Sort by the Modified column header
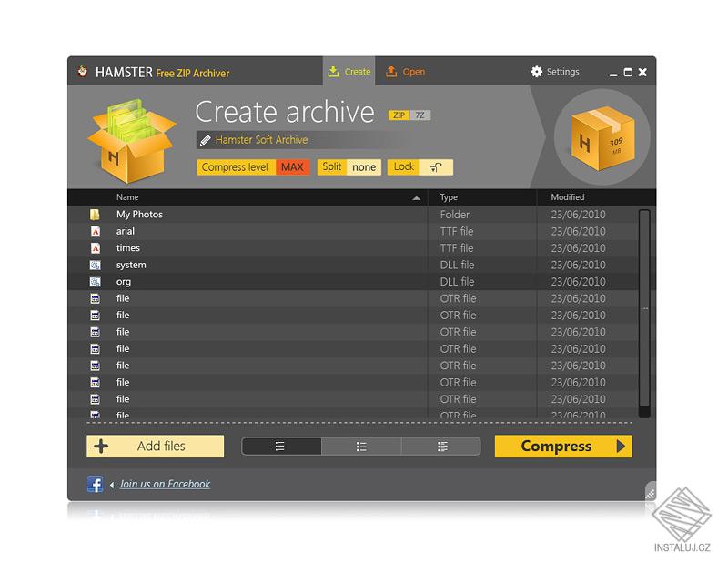 click(567, 197)
